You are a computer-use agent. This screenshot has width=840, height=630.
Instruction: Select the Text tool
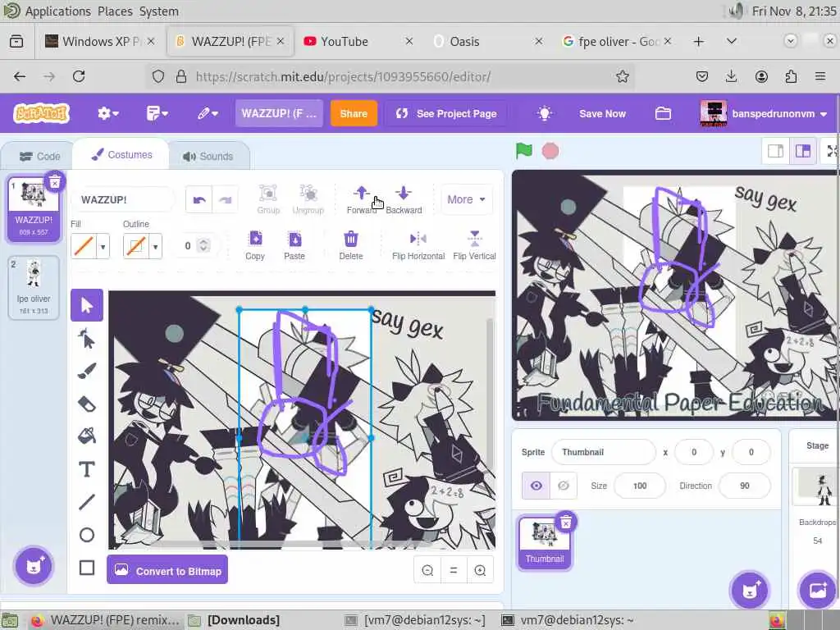[x=86, y=469]
